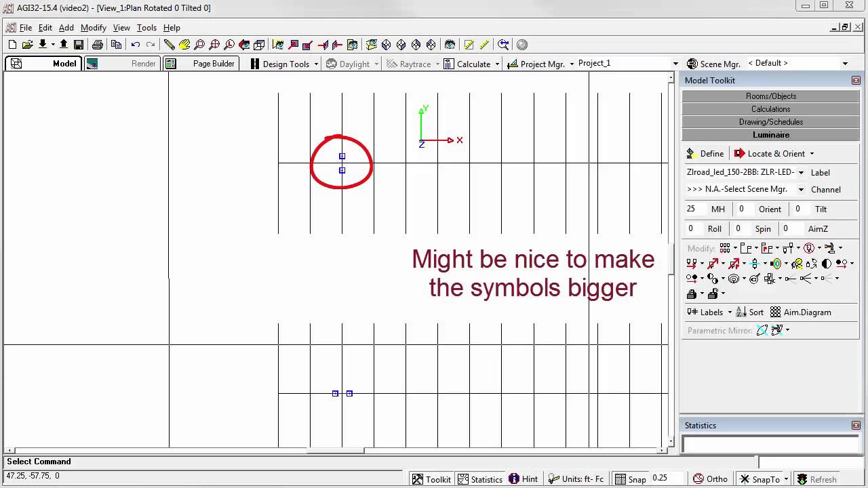Open the Modify menu
This screenshot has width=868, height=488.
click(94, 28)
